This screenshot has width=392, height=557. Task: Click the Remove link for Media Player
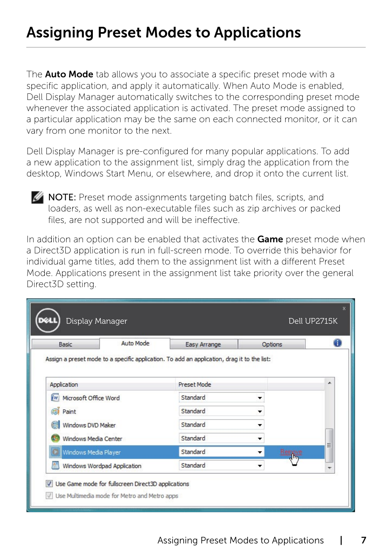291,452
